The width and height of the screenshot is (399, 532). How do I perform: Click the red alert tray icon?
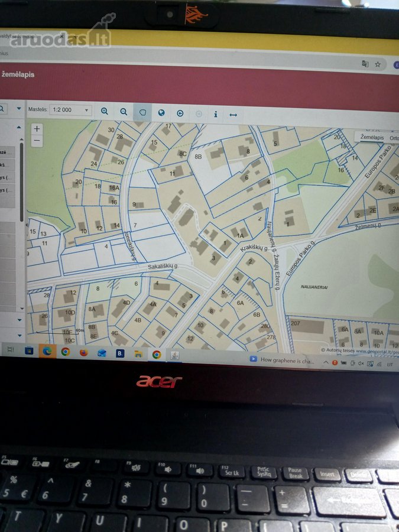pos(335,363)
